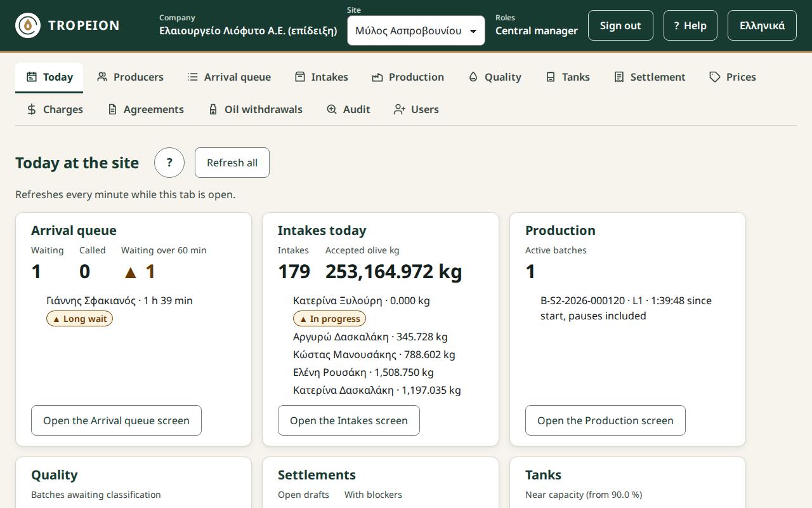Click the tank icon beside Tanks
The height and width of the screenshot is (508, 812).
[551, 77]
